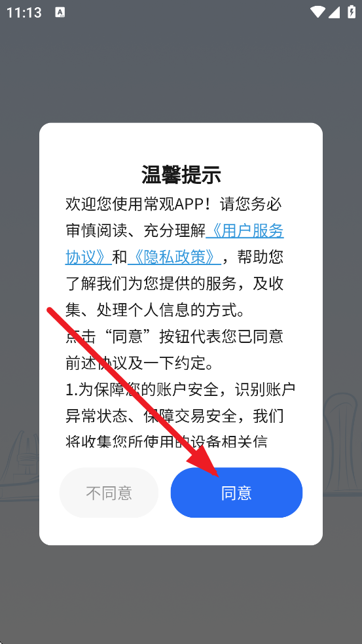Tap the battery charging icon
Image resolution: width=362 pixels, height=644 pixels.
coord(352,12)
